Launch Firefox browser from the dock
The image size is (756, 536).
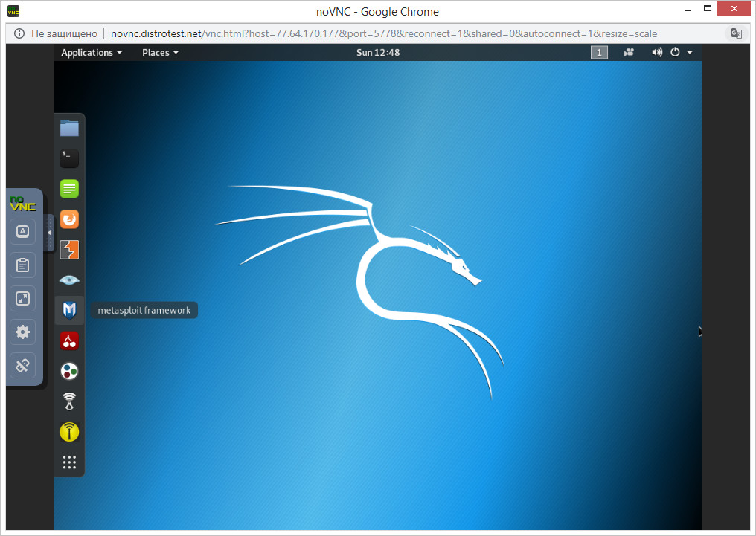coord(69,219)
